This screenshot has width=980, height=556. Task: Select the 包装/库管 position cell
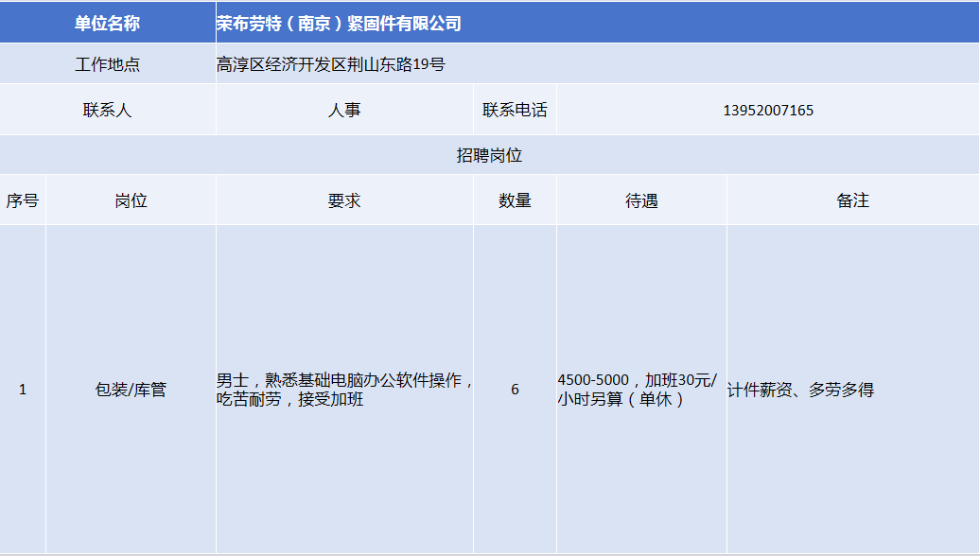[x=131, y=390]
